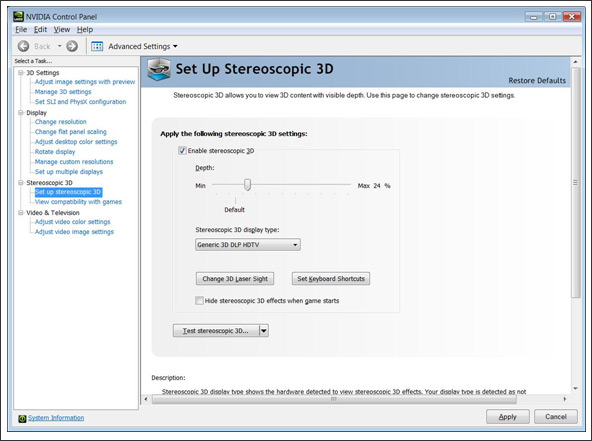This screenshot has height=441, width=592.
Task: Click the vertical scrollbar thumb
Action: 575,183
